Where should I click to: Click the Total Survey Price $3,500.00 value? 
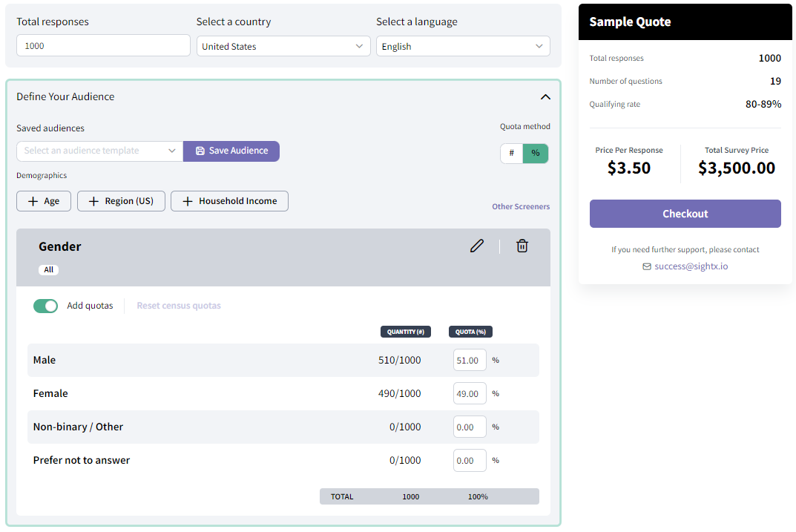(x=737, y=168)
